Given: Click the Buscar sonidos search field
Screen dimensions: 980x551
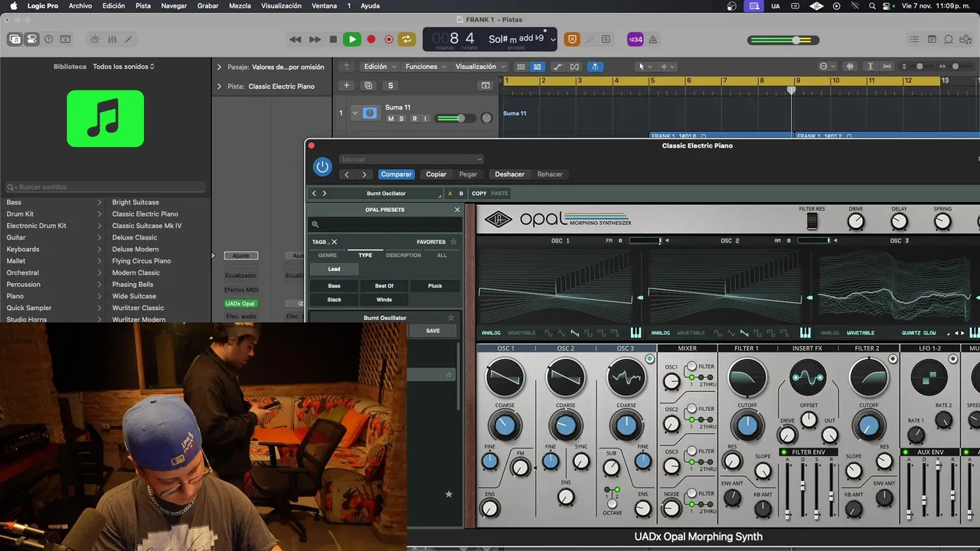Looking at the screenshot, I should click(x=106, y=187).
